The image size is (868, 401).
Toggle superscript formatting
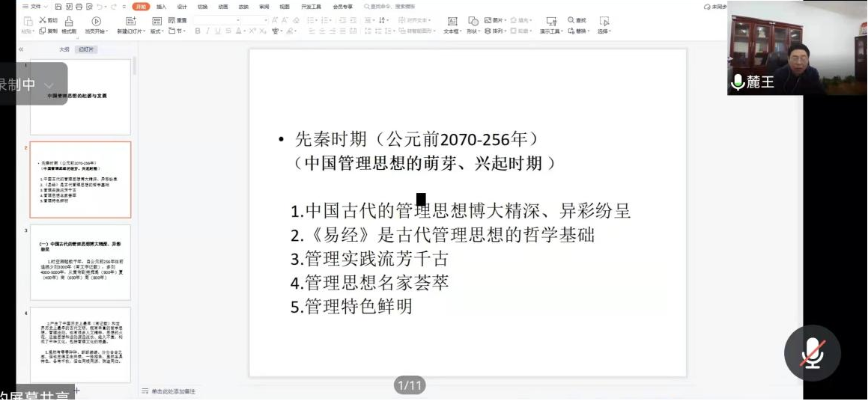pyautogui.click(x=252, y=31)
